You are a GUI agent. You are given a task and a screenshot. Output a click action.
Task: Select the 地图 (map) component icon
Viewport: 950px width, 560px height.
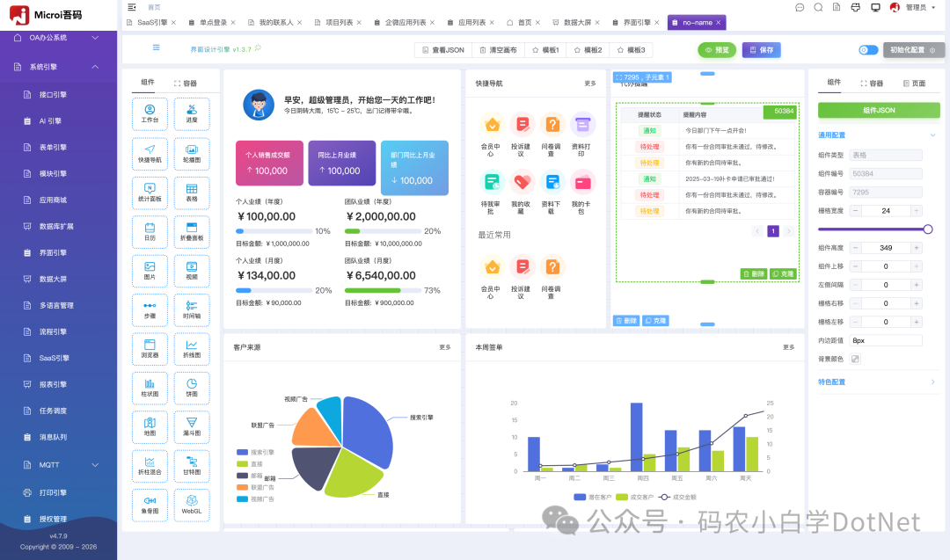(150, 427)
